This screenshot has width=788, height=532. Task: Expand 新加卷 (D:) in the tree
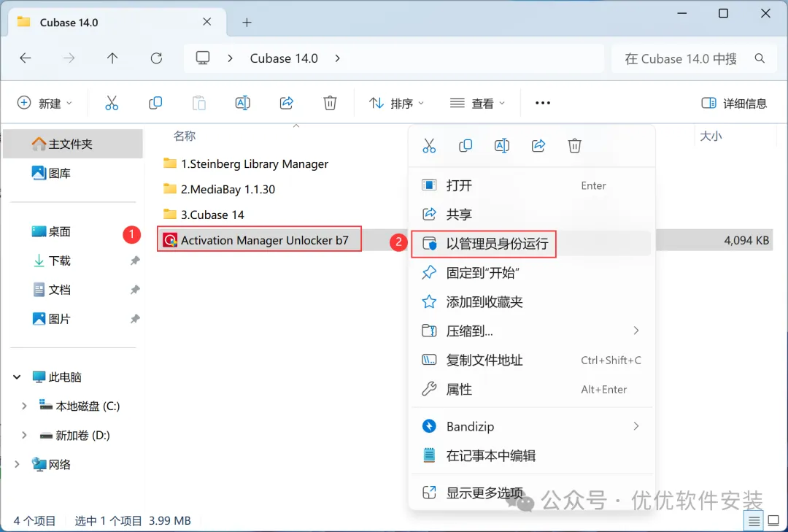(23, 435)
